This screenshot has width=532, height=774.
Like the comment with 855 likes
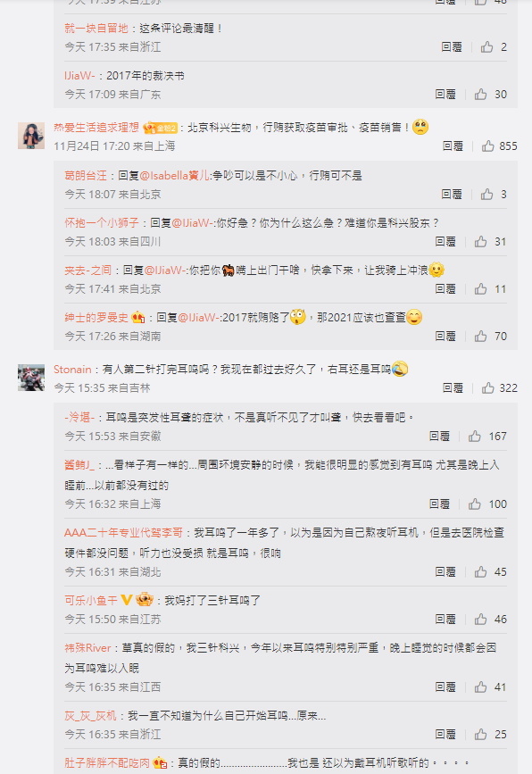[487, 146]
